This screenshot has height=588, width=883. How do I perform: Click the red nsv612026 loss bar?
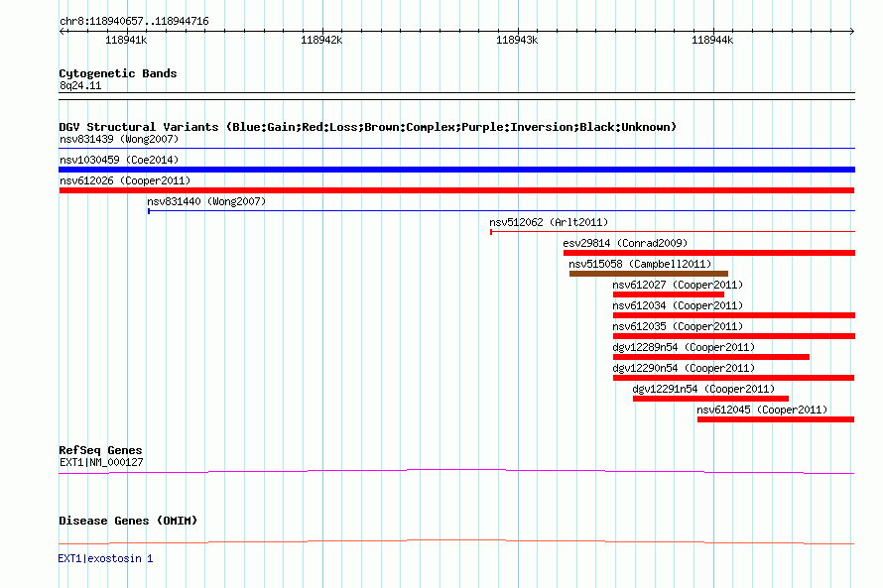tap(456, 190)
